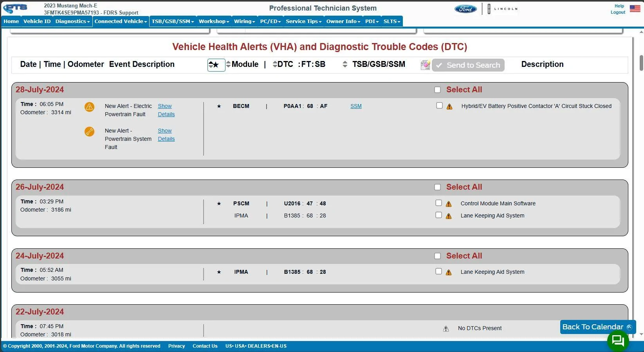Click the Send to Search button
Image resolution: width=644 pixels, height=352 pixels.
[x=468, y=65]
